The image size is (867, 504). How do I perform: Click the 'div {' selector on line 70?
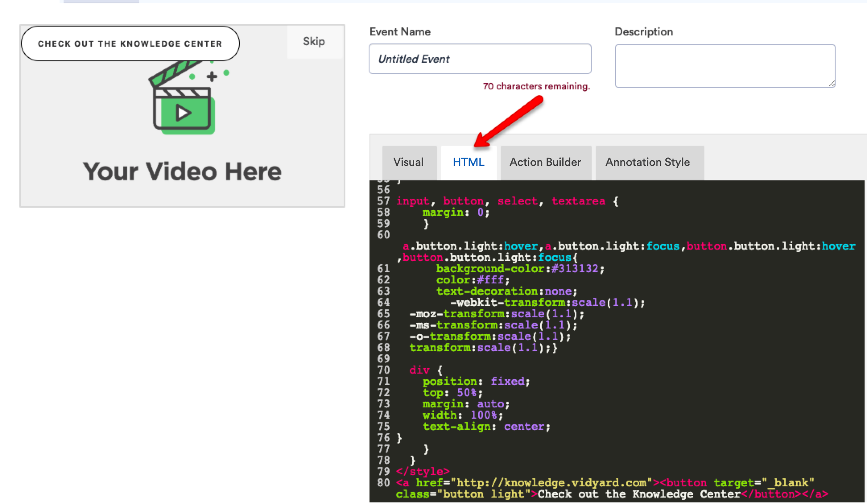tap(426, 370)
